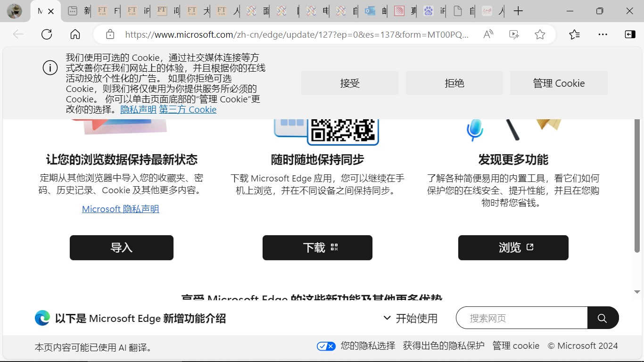Reload the page with refresh icon
Viewport: 644px width, 362px height.
47,34
